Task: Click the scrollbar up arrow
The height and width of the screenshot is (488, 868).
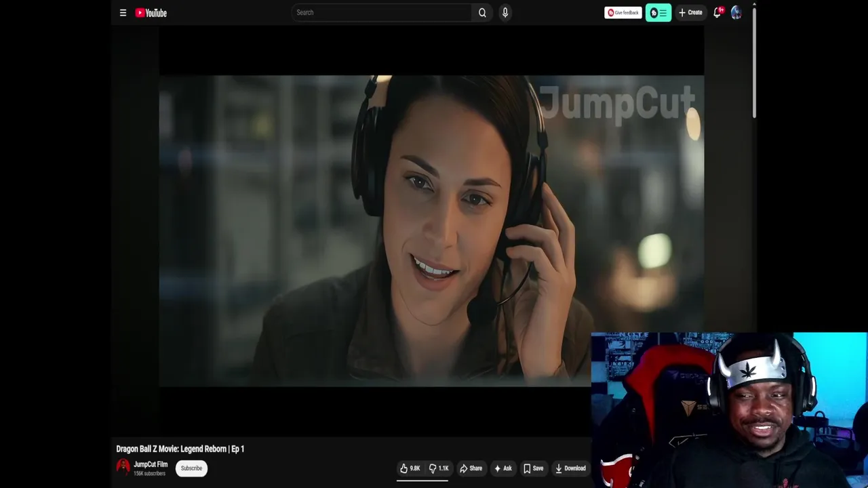Action: [x=754, y=4]
